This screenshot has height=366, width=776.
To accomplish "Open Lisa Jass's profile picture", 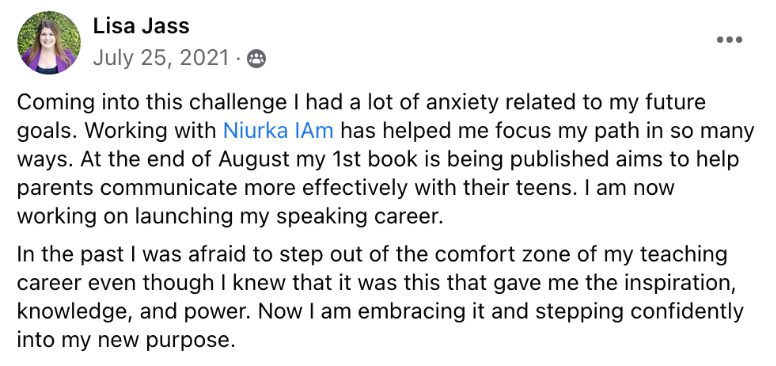I will pyautogui.click(x=48, y=43).
